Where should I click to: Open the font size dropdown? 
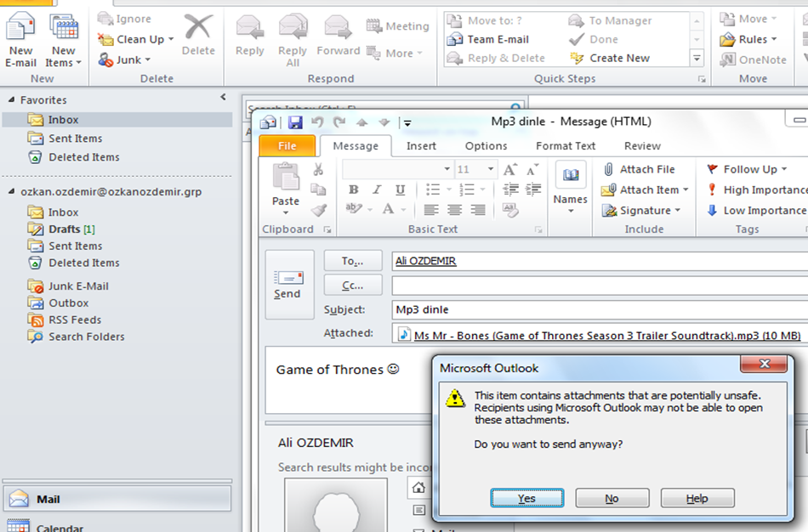(491, 169)
